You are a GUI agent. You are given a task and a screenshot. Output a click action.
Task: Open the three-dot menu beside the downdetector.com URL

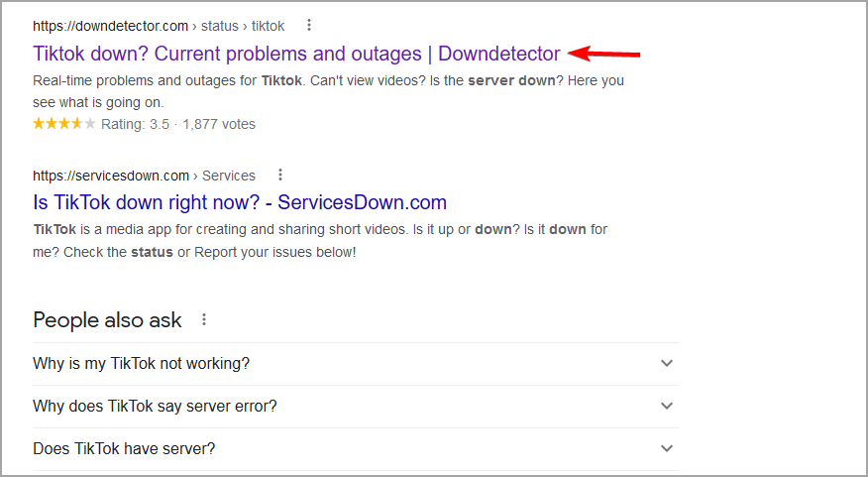309,26
